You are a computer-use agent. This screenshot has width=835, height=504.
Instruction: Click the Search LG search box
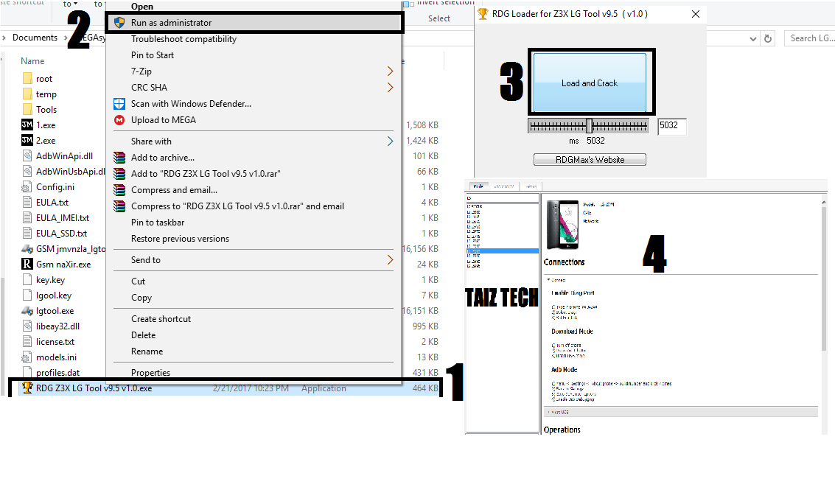tap(809, 38)
